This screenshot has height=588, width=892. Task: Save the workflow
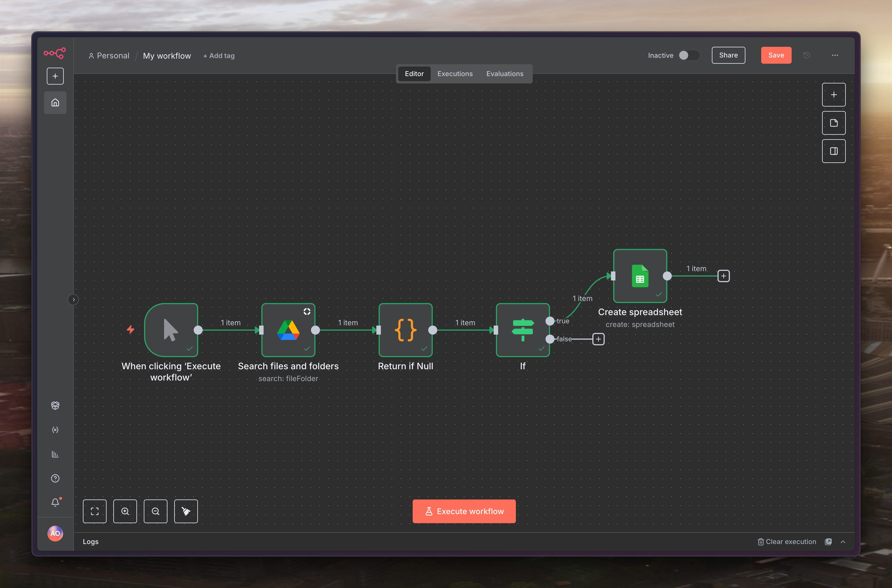(x=776, y=56)
